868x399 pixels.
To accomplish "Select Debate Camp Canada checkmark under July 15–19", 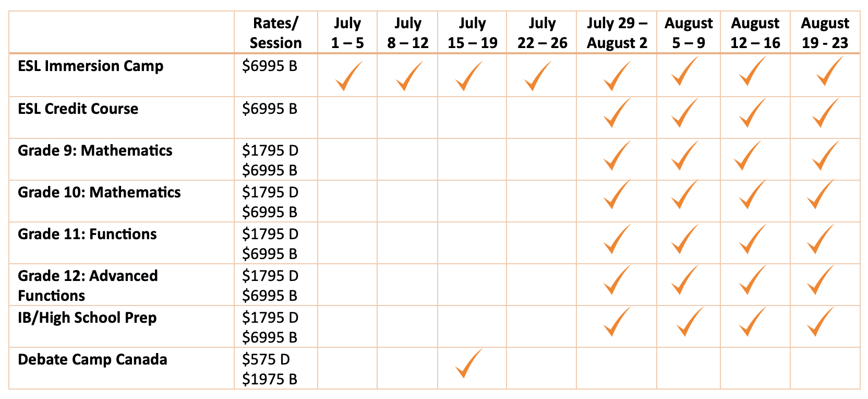I will 468,363.
